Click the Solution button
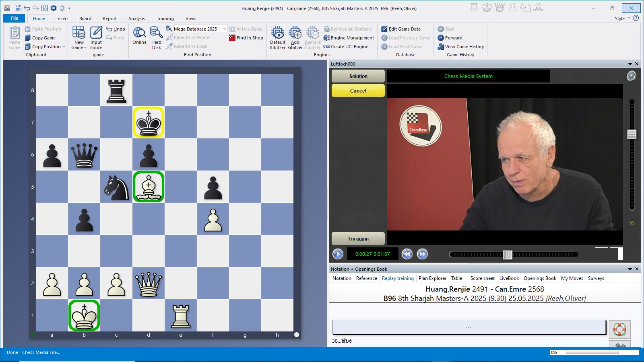 358,76
